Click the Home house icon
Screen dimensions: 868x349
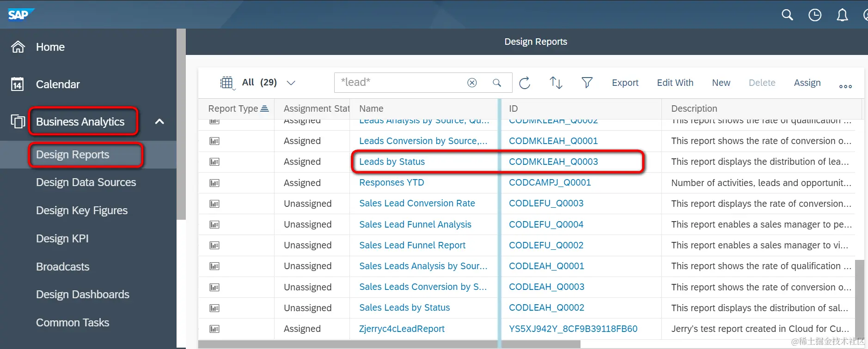click(x=18, y=47)
